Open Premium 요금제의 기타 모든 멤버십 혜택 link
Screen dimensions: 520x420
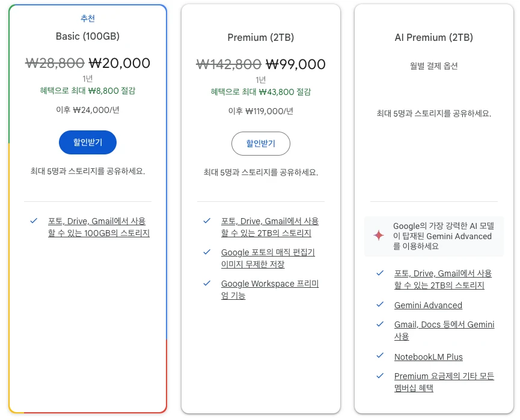coord(444,382)
